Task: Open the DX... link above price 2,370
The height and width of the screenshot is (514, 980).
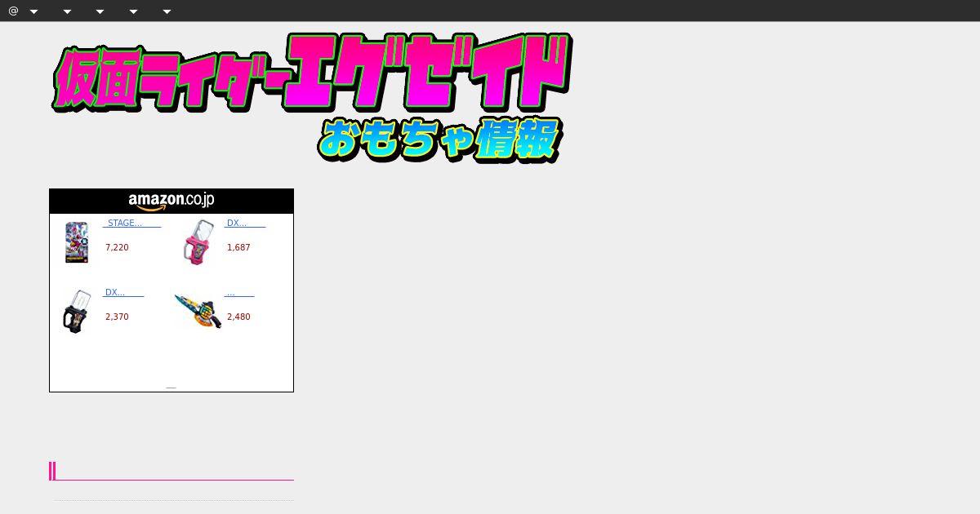Action: (x=123, y=292)
